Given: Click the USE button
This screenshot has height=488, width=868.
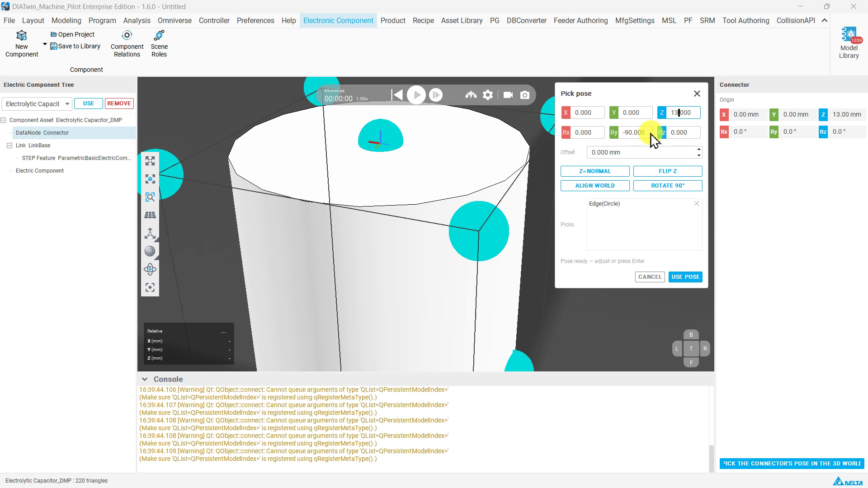Looking at the screenshot, I should 89,103.
